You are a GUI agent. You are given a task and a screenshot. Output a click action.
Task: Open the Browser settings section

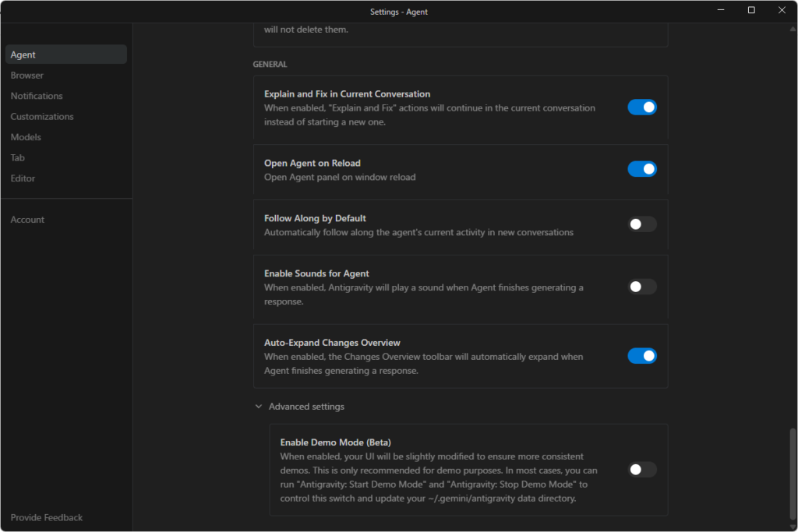click(x=27, y=76)
